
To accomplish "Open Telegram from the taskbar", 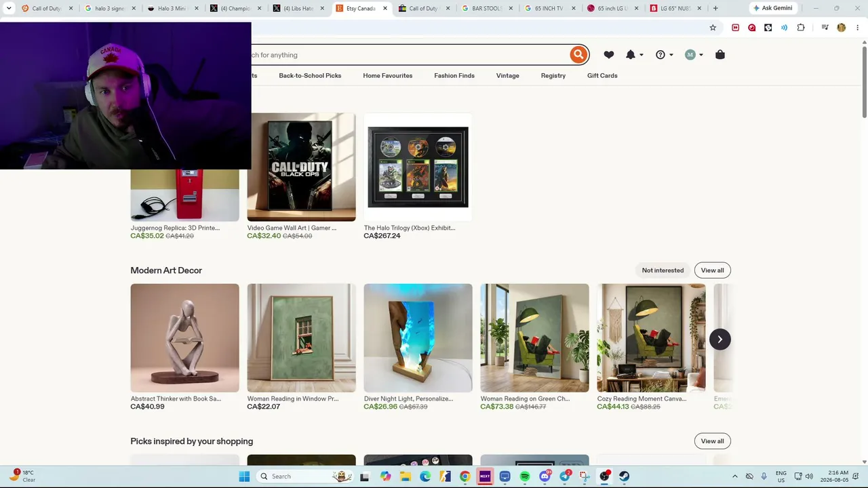I will click(x=565, y=476).
